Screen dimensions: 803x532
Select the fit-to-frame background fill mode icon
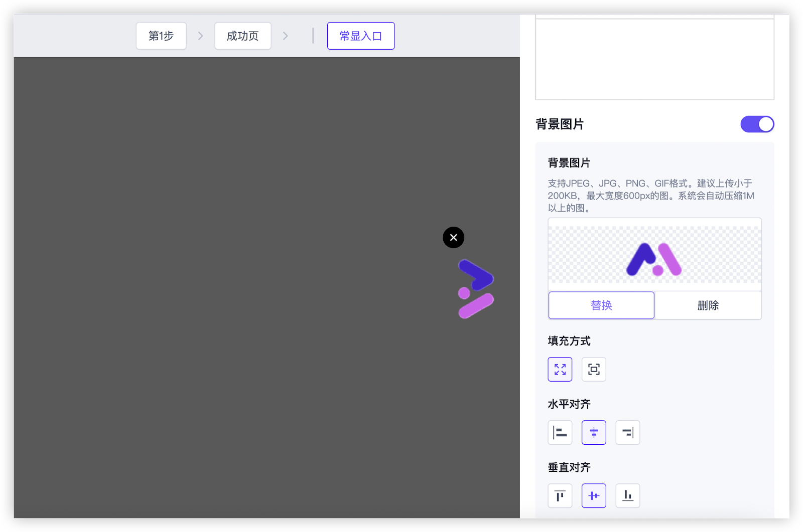click(594, 370)
